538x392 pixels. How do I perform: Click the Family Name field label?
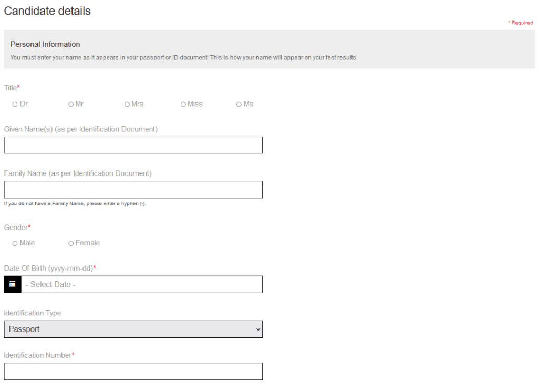point(78,173)
